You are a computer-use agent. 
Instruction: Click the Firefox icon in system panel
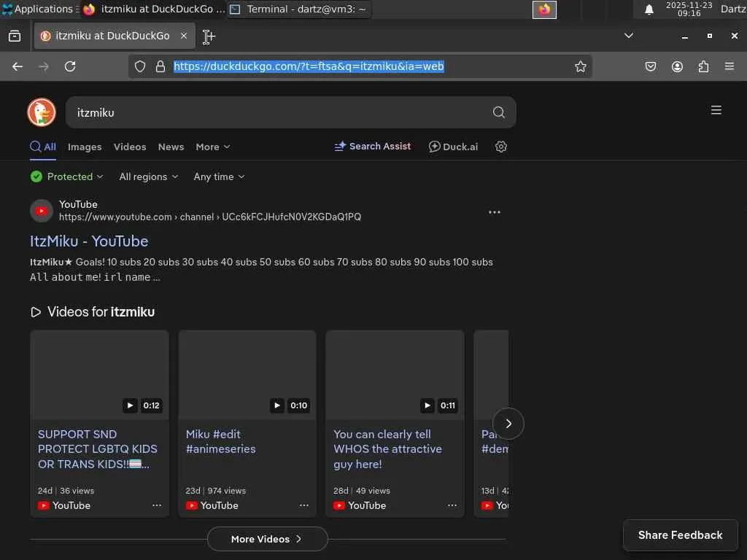(544, 9)
